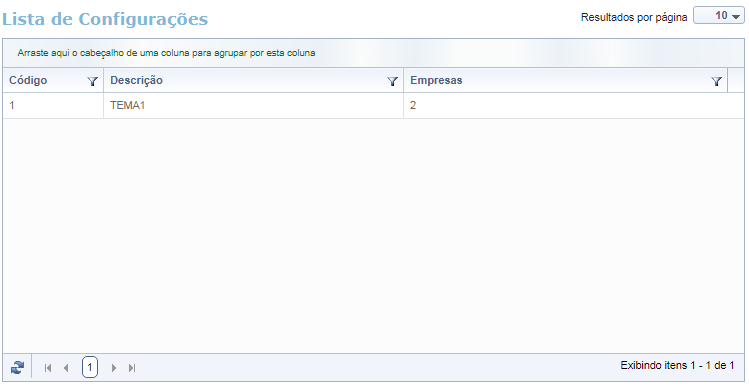Click the column grouping drop area

pos(374,53)
